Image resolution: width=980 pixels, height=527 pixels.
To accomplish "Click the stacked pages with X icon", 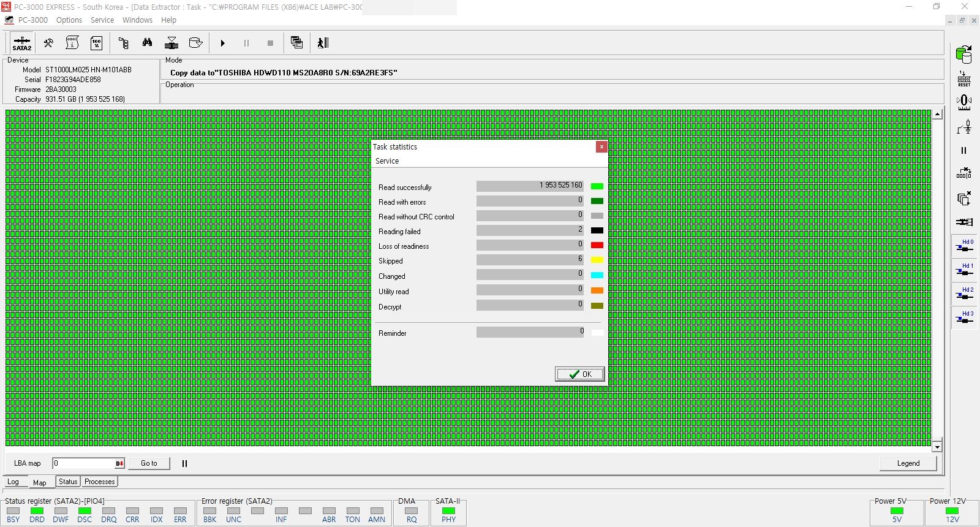I will point(964,198).
